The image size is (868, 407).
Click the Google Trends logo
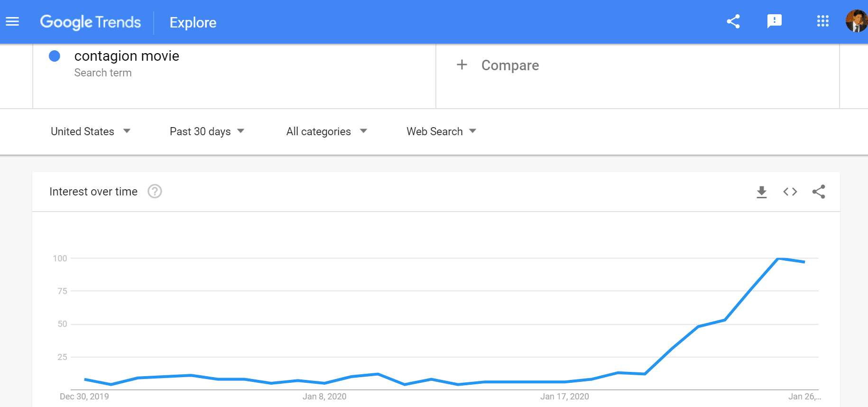pyautogui.click(x=91, y=22)
